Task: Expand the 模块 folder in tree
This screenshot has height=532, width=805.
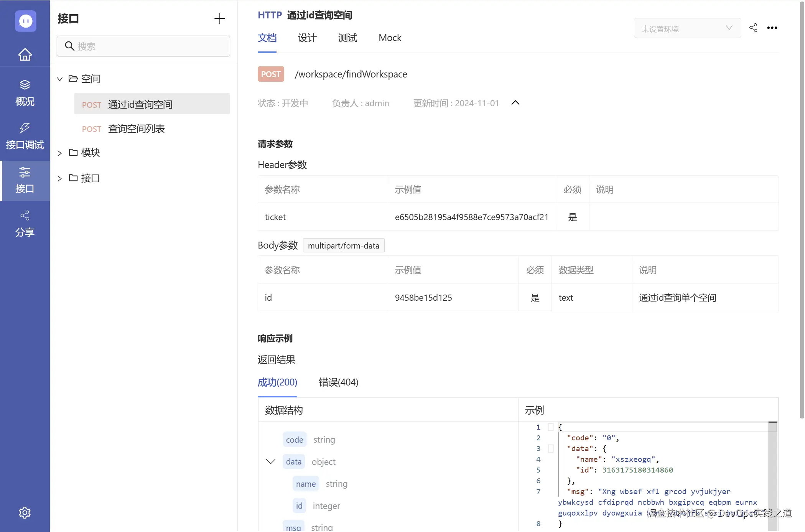Action: [x=60, y=153]
